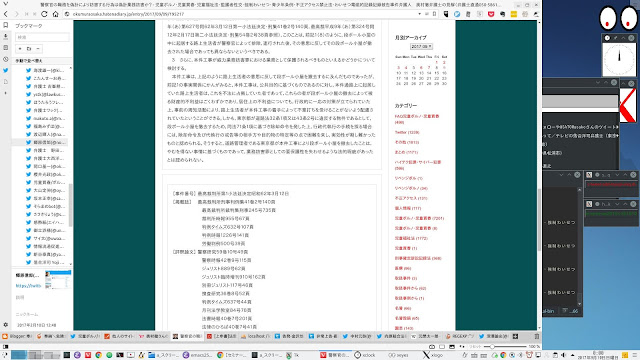The width and height of the screenshot is (640, 360).
Task: Select bookmark starting with ysk@
Action: [46, 94]
